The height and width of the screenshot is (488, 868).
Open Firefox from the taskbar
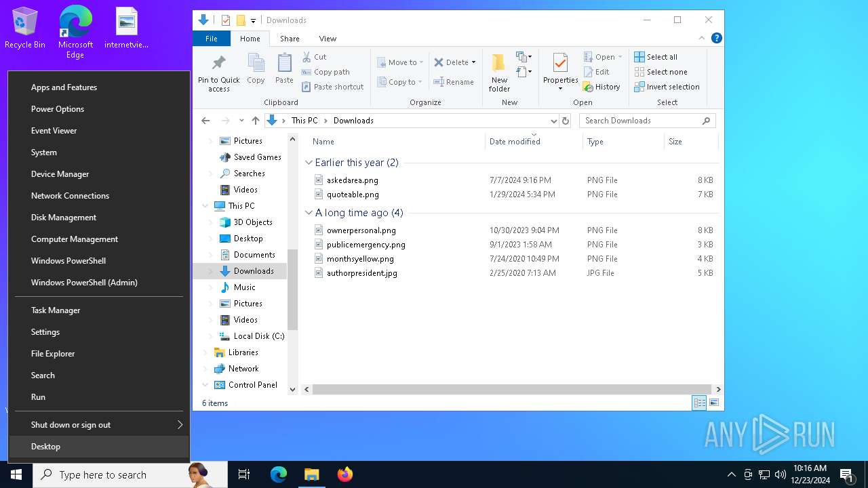pos(345,474)
